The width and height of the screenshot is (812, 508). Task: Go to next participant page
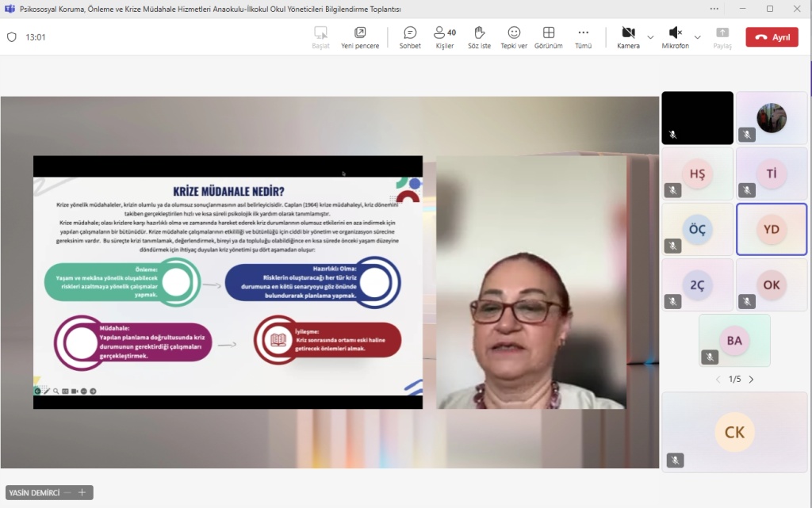751,380
